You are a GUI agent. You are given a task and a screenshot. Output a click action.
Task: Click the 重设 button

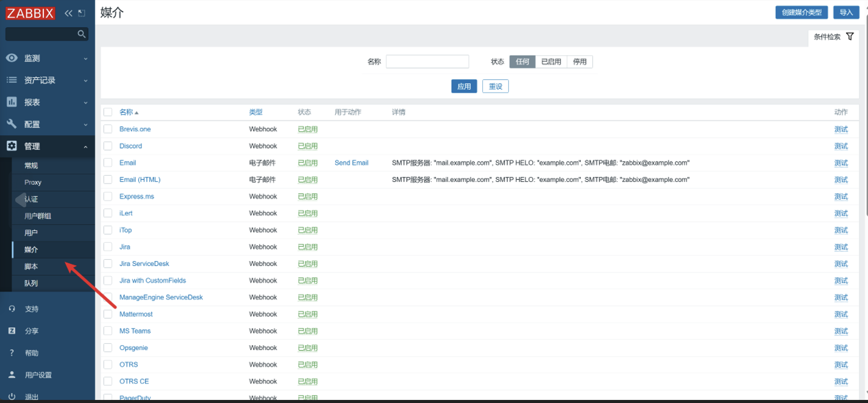point(496,87)
